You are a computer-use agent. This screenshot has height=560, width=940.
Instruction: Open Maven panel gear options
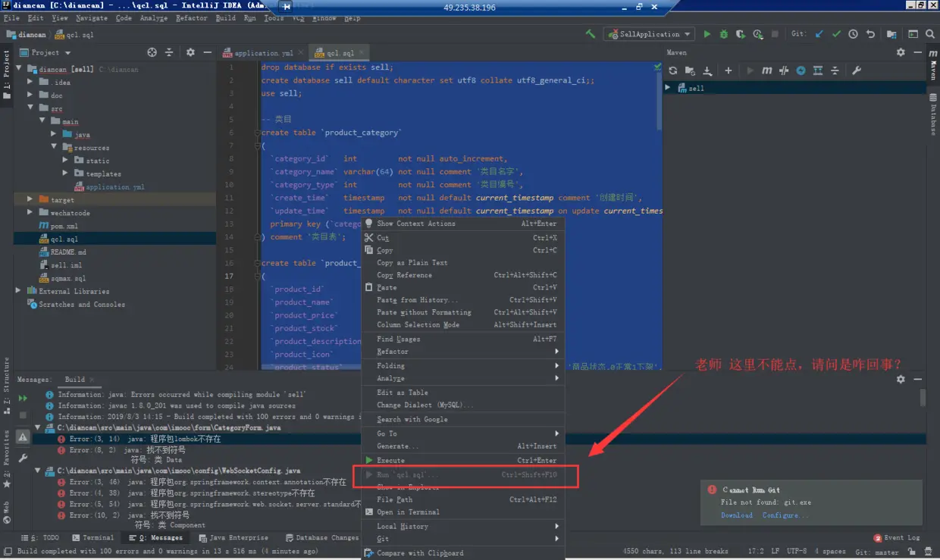click(x=901, y=52)
